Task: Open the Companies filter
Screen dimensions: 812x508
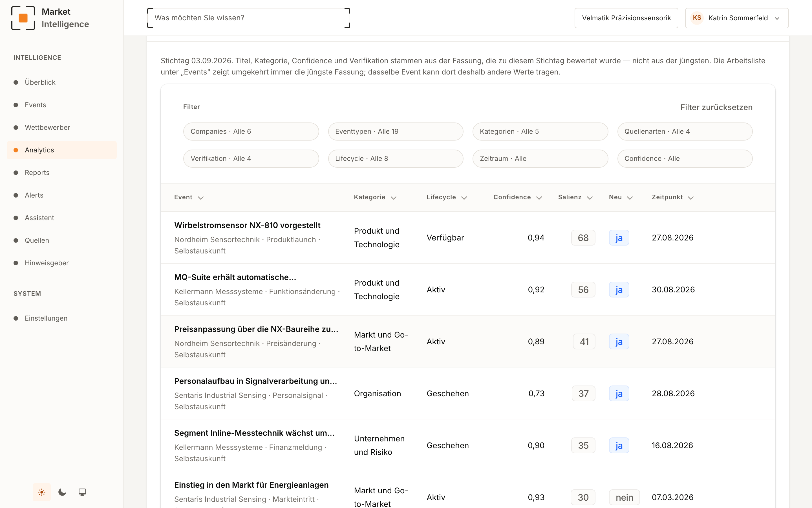Action: click(251, 131)
